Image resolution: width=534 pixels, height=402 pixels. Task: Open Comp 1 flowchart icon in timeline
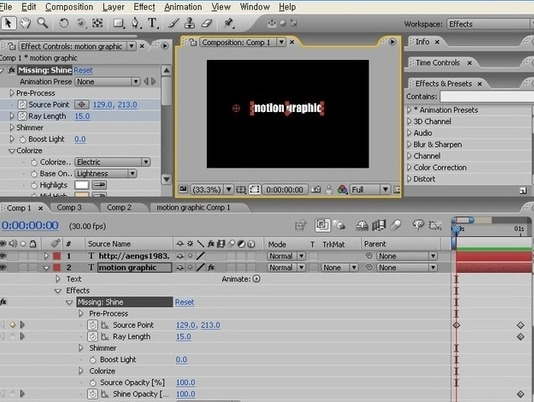[x=301, y=225]
